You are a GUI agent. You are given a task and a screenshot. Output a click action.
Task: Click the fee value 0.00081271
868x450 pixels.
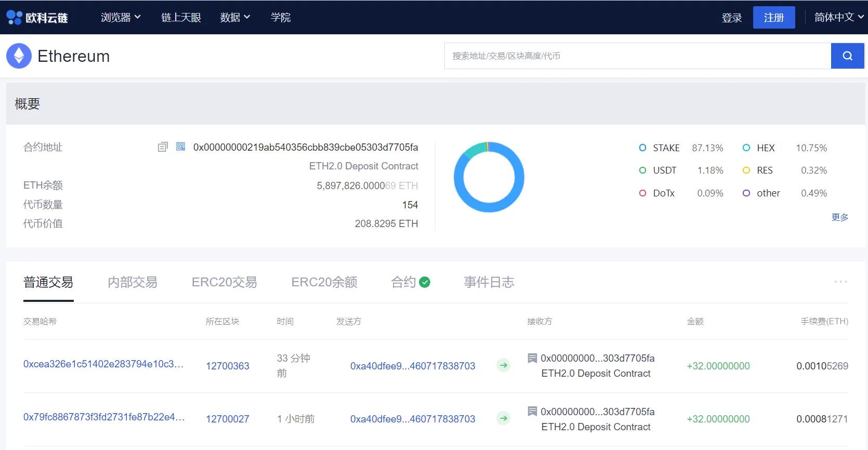(x=822, y=419)
